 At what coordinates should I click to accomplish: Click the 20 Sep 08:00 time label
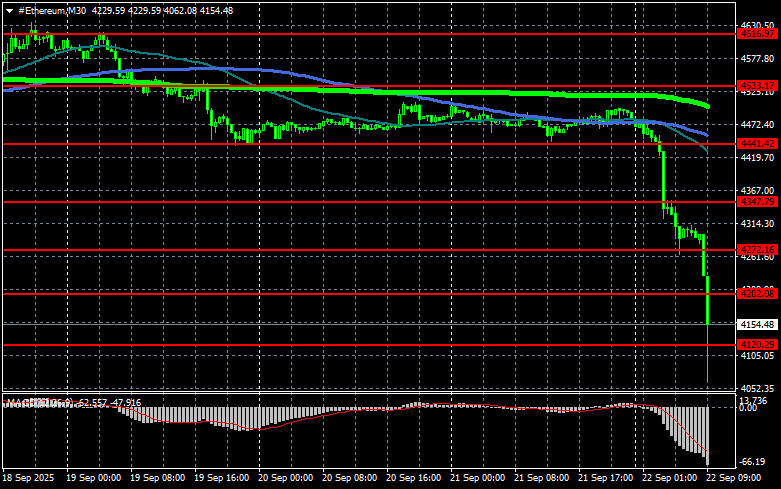(349, 478)
